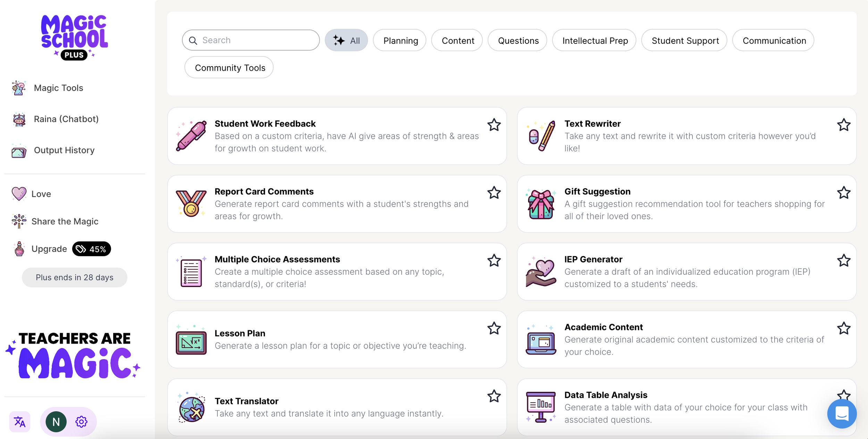868x439 pixels.
Task: Switch to the Student Support filter
Action: [685, 41]
